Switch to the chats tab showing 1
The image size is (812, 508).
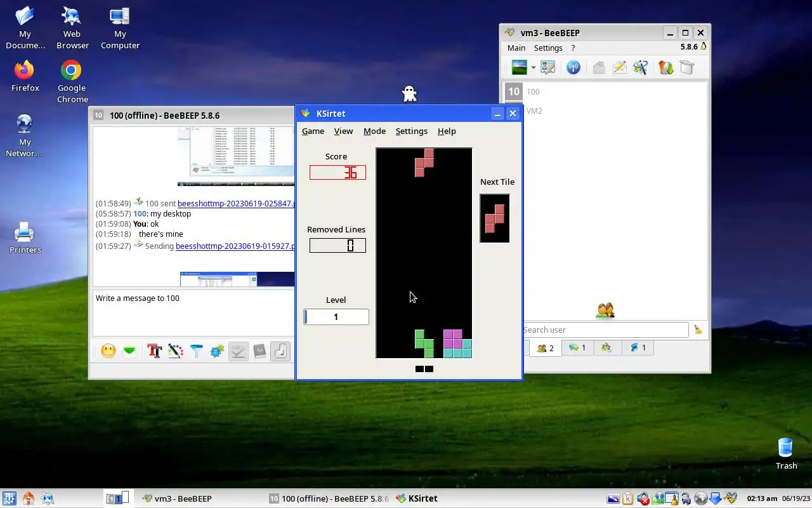pyautogui.click(x=577, y=348)
